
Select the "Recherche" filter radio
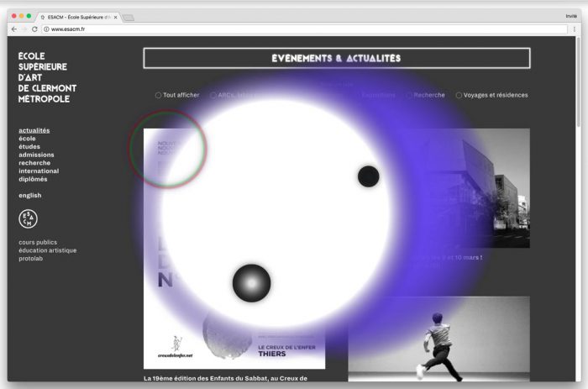click(410, 95)
